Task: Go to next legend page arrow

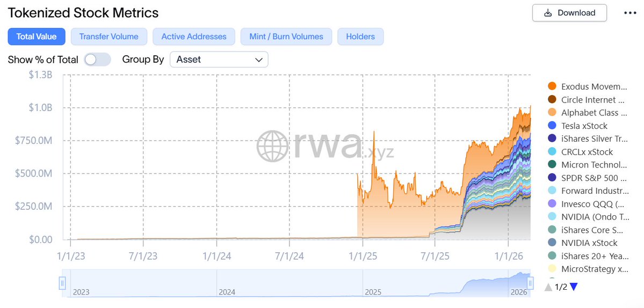Action: pyautogui.click(x=574, y=287)
